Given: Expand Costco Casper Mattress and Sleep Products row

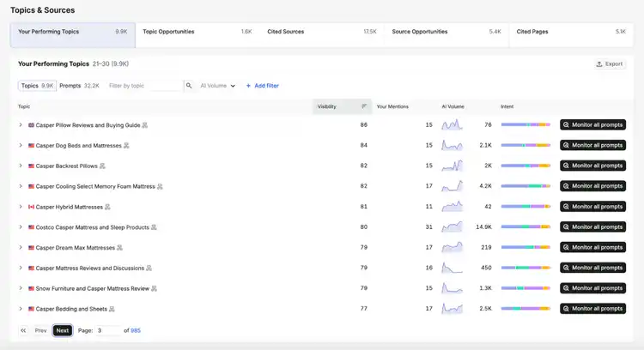Looking at the screenshot, I should [x=21, y=227].
